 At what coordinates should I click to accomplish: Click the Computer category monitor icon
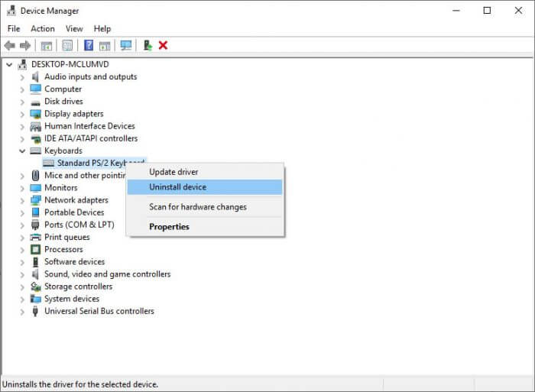[35, 89]
